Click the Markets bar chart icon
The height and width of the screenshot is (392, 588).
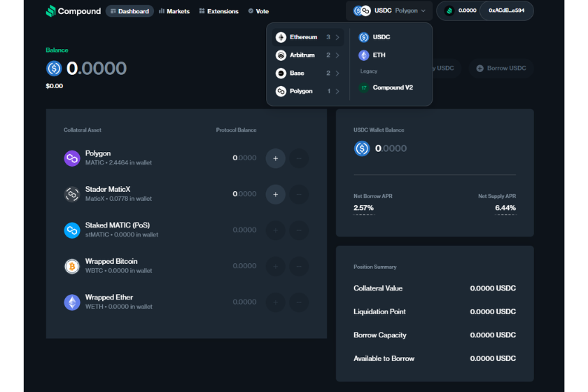point(162,11)
